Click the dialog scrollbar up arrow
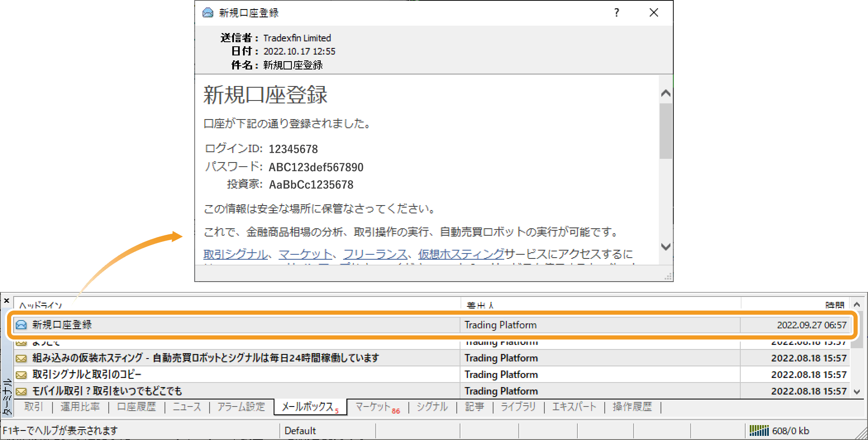868x440 pixels. coord(665,93)
